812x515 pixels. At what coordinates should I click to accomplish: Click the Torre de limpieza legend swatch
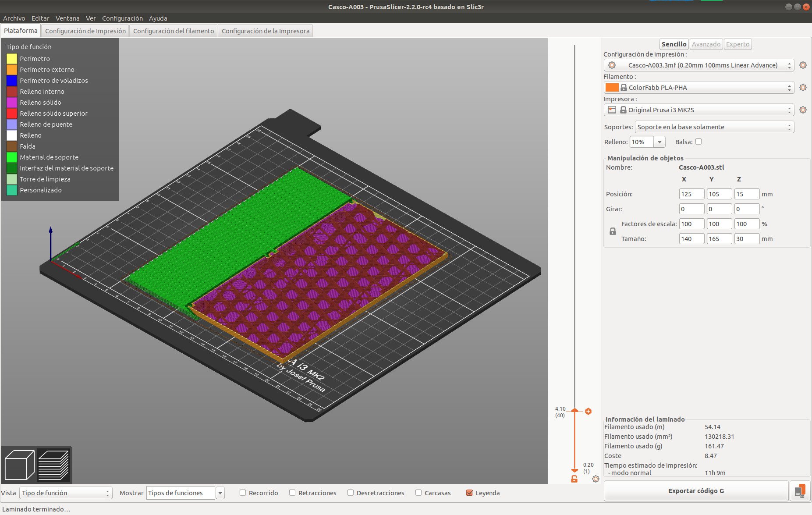[x=12, y=179]
